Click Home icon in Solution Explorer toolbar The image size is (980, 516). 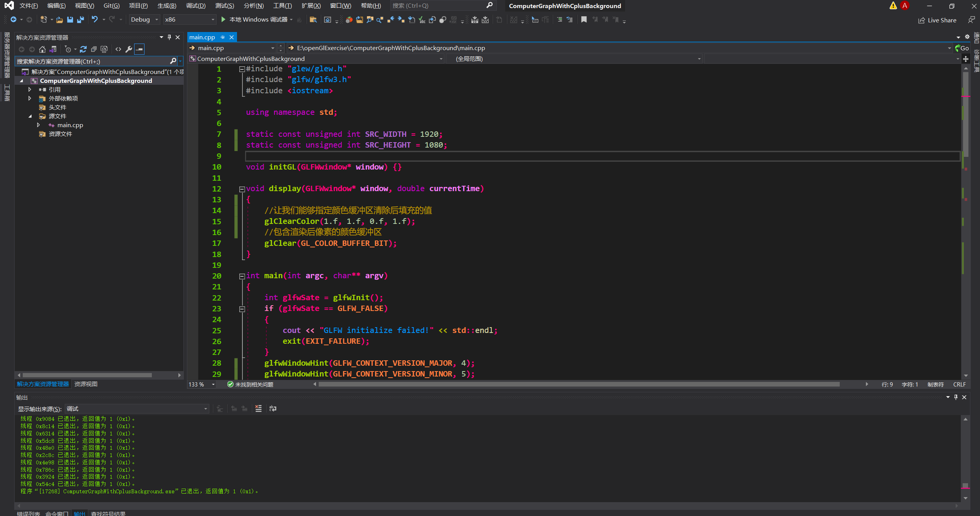click(42, 49)
